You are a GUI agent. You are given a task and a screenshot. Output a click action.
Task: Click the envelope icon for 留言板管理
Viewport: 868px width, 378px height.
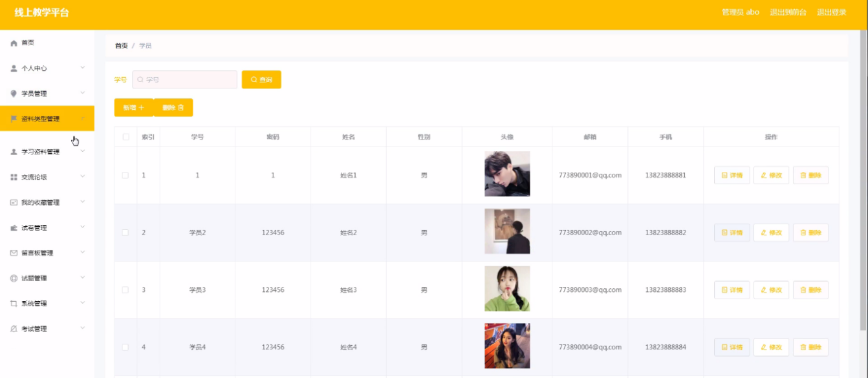click(14, 253)
